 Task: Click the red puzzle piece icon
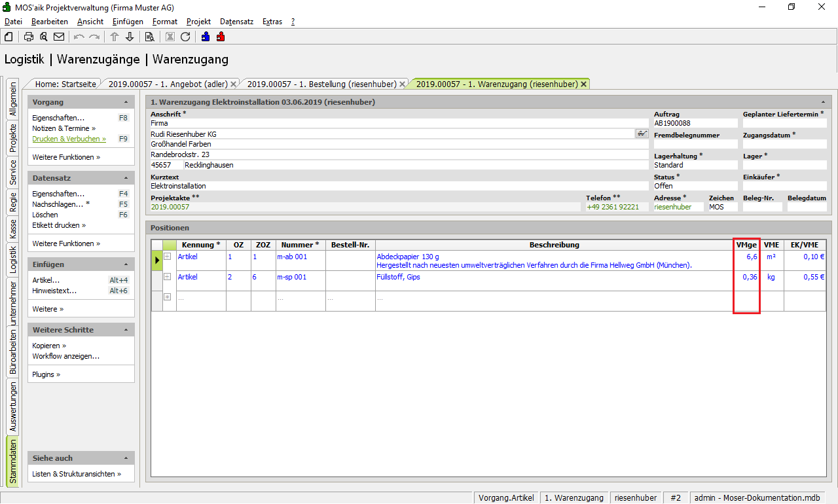[x=221, y=37]
